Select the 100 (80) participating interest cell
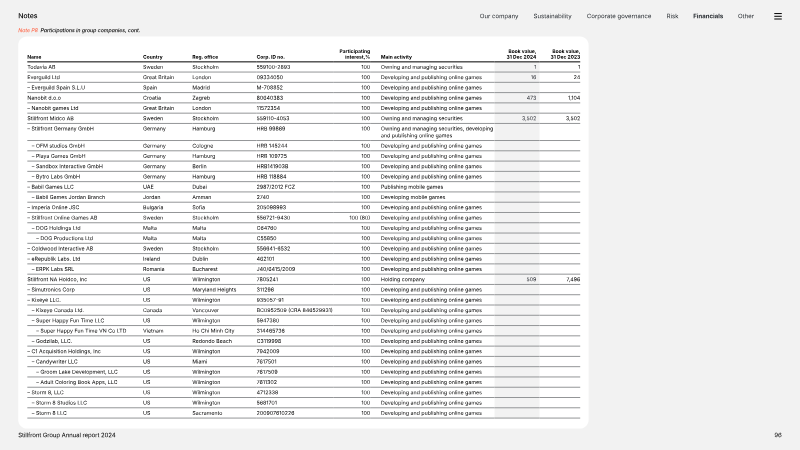Screen dimensions: 800x450 pyautogui.click(x=360, y=218)
